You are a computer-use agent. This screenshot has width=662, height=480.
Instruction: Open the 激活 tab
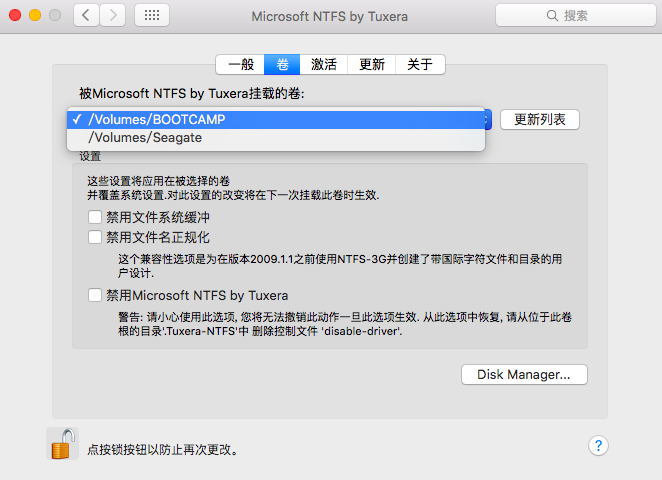click(x=323, y=64)
